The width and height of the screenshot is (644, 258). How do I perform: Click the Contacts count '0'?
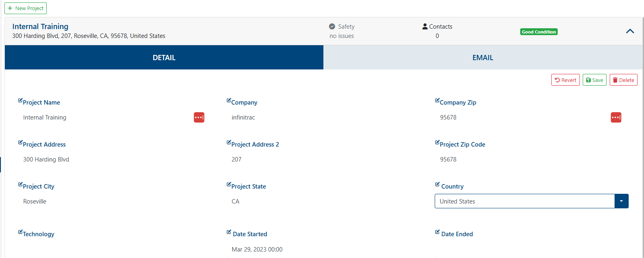tap(437, 36)
